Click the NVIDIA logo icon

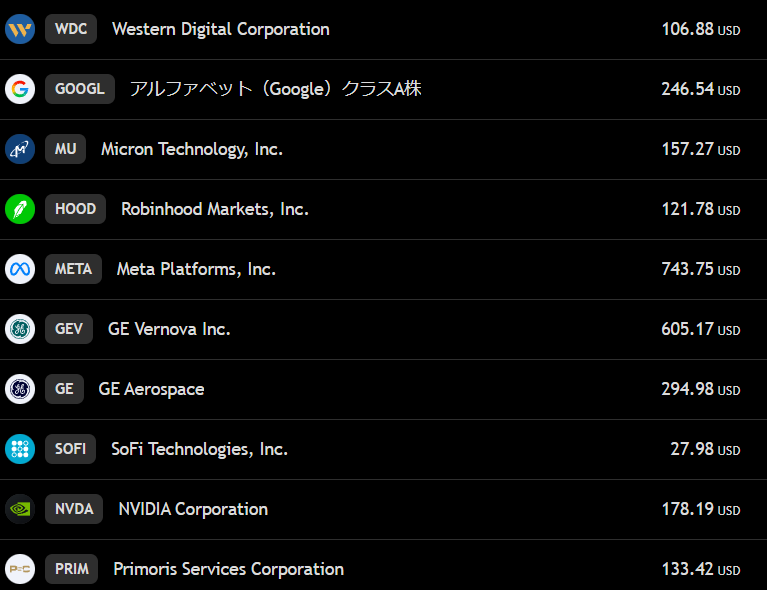click(x=20, y=509)
